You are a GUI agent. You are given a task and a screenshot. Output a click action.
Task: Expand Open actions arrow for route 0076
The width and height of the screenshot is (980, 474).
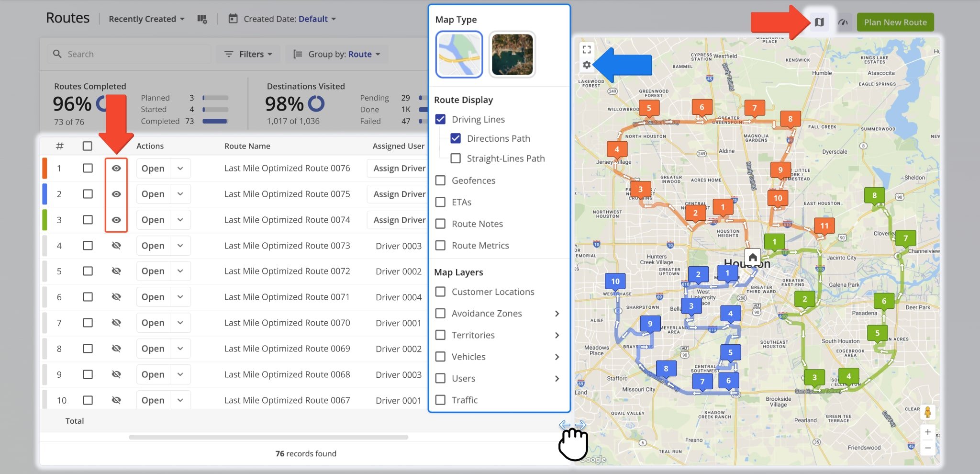pos(180,169)
